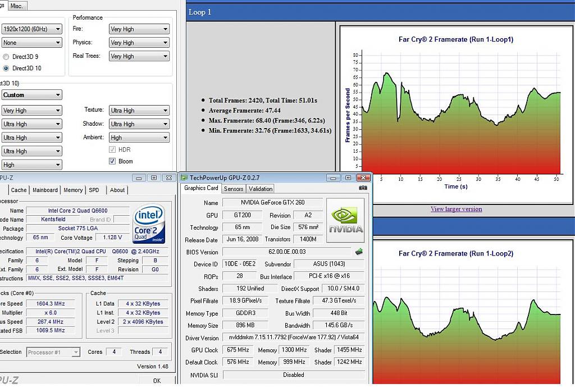Select the Direct3D 10 radio button

(6, 68)
